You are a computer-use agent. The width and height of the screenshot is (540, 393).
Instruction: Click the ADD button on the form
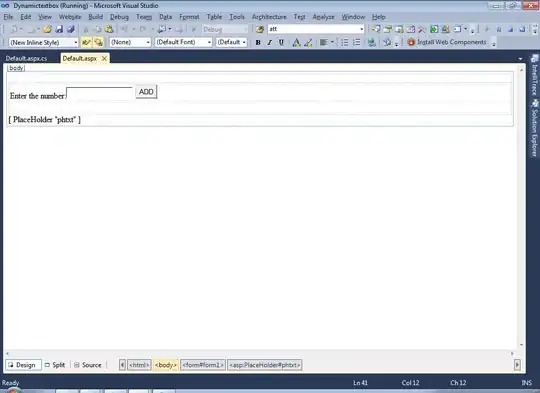[x=146, y=92]
